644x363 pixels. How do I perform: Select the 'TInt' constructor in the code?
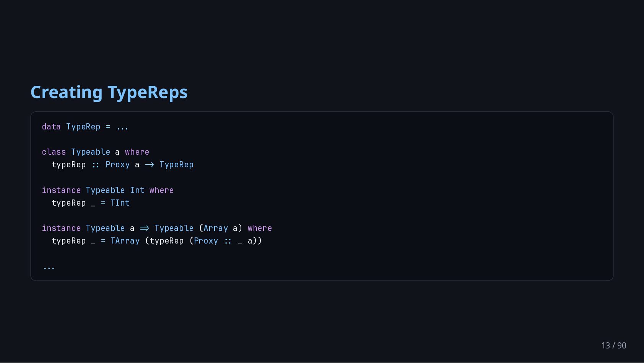(x=120, y=203)
